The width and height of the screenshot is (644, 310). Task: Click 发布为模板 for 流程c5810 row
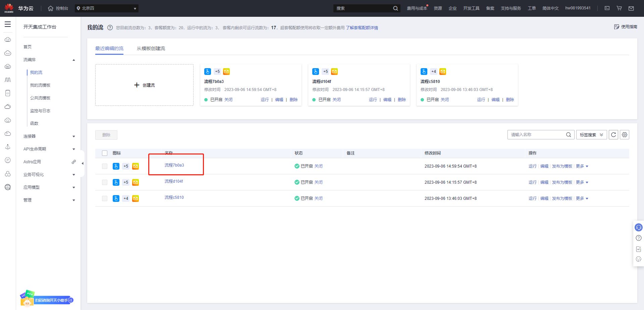[x=562, y=198]
